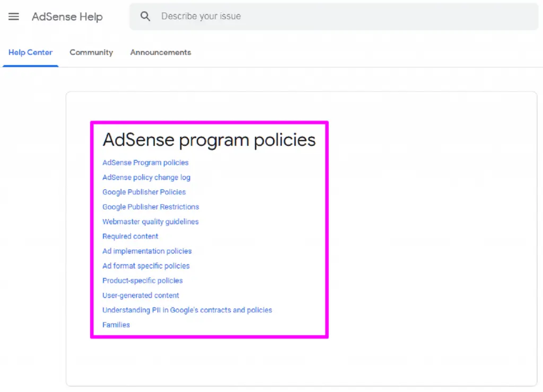543x392 pixels.
Task: Focus the 'Describe your issue' search field
Action: (x=318, y=16)
